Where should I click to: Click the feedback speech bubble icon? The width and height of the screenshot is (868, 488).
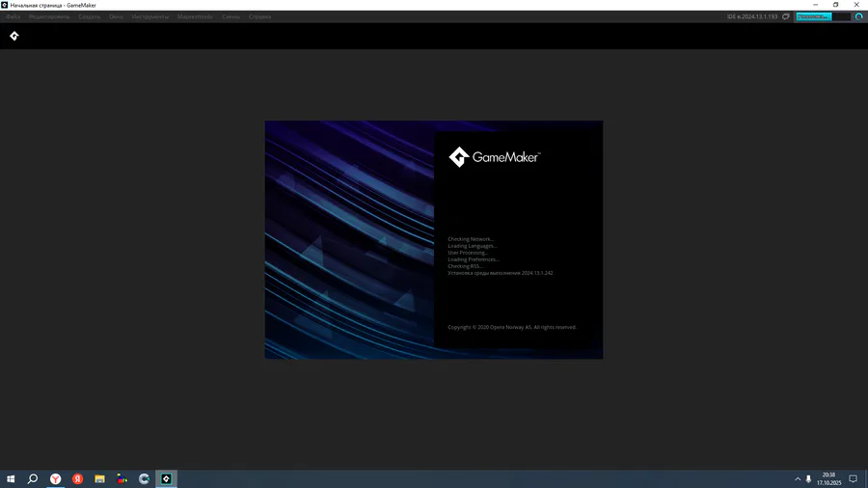click(x=785, y=16)
